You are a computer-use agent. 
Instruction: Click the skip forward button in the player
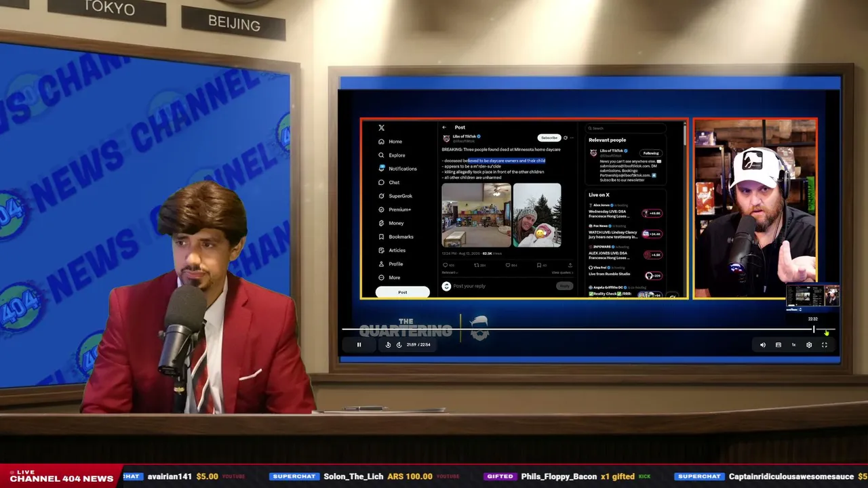point(399,345)
